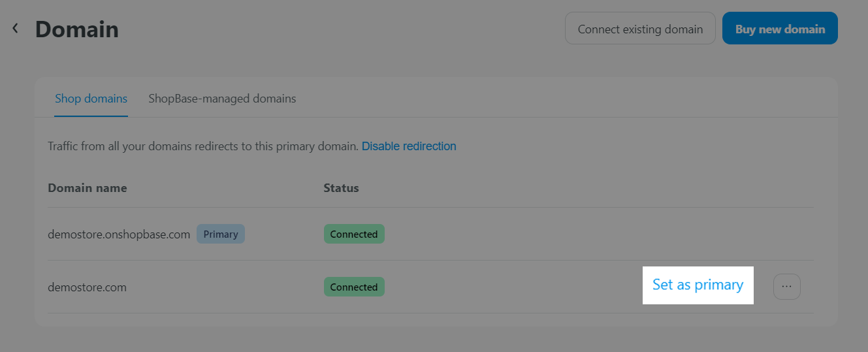Click the Domain page title

click(x=77, y=29)
